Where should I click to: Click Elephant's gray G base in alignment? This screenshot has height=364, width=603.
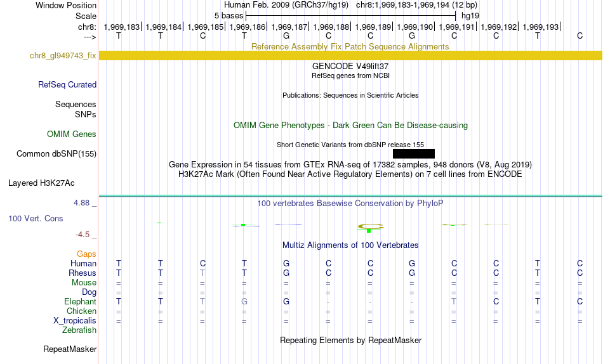click(x=244, y=301)
